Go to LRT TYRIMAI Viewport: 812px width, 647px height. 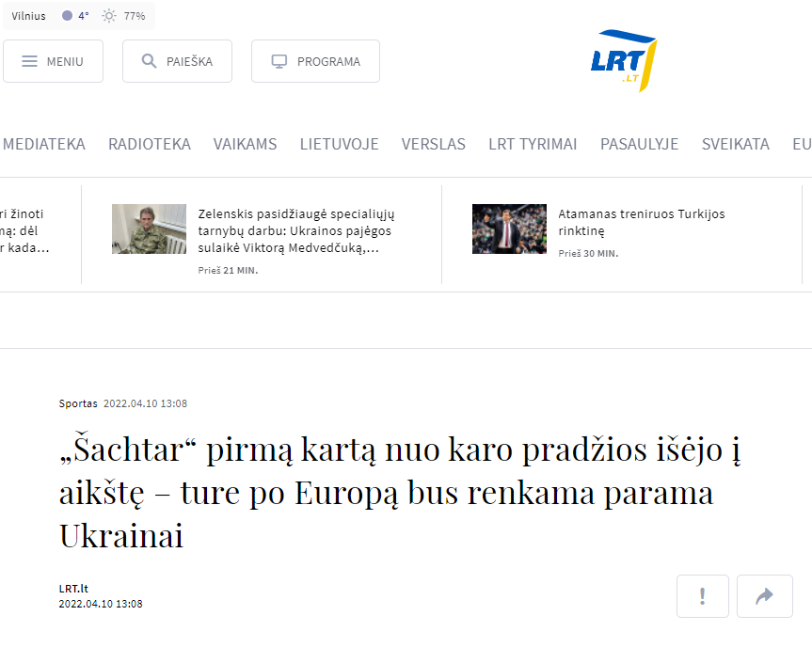533,144
